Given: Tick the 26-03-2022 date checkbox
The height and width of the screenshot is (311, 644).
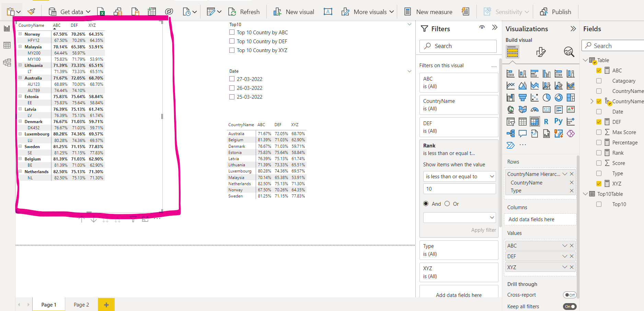Looking at the screenshot, I should point(232,88).
